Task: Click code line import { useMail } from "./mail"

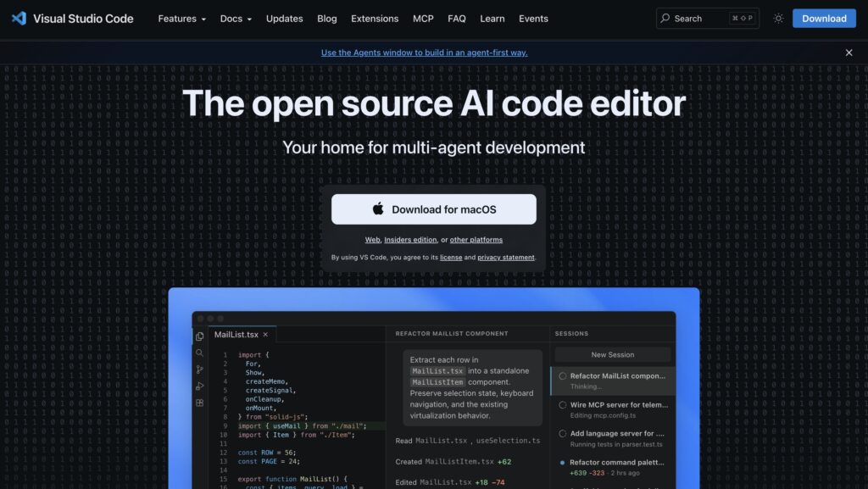Action: 303,426
